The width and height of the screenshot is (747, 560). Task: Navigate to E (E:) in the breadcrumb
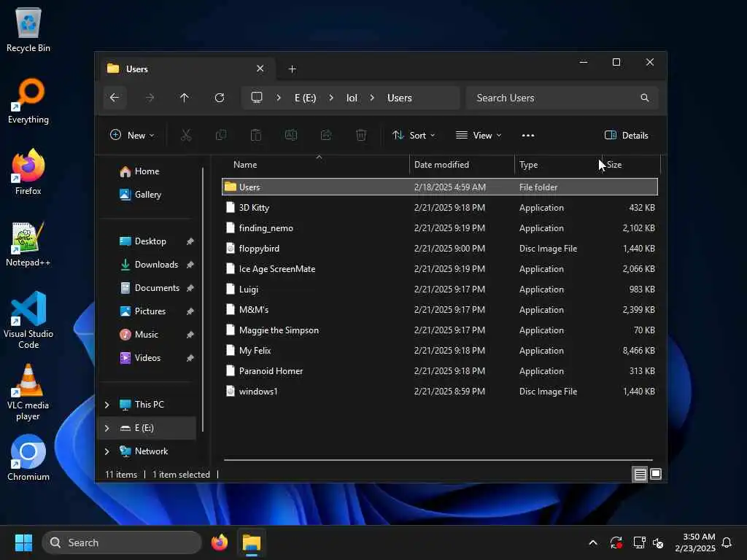tap(306, 98)
